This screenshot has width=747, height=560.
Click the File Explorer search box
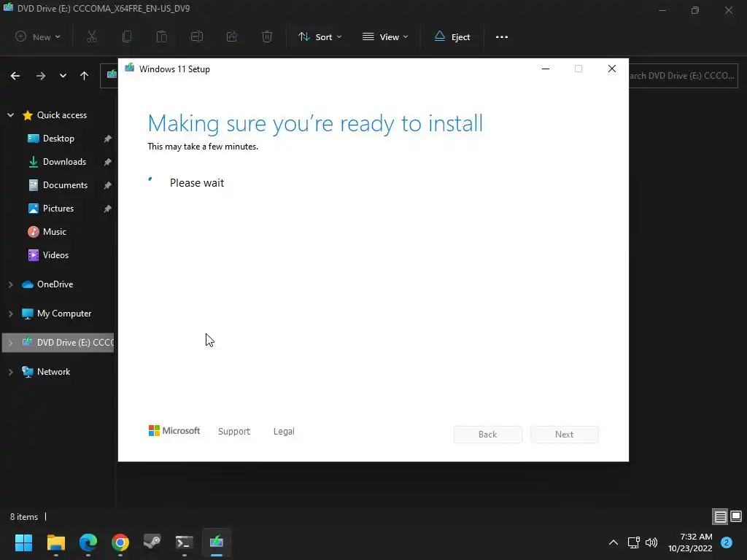pos(683,76)
